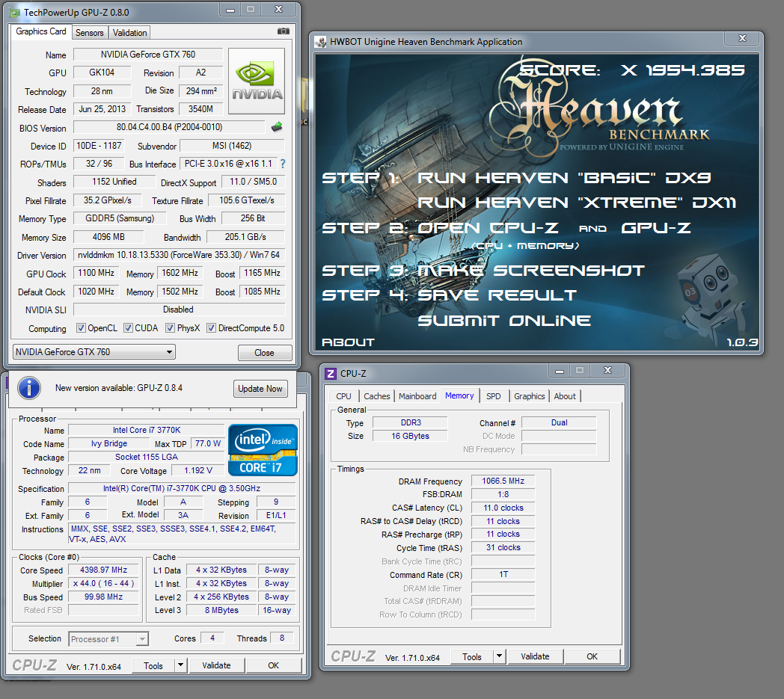Click the CAS# Latency 11.0 clocks value

[503, 508]
